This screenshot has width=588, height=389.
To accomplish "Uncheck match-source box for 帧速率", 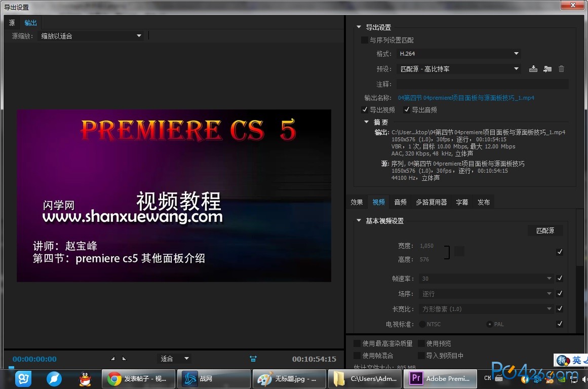I will (560, 279).
